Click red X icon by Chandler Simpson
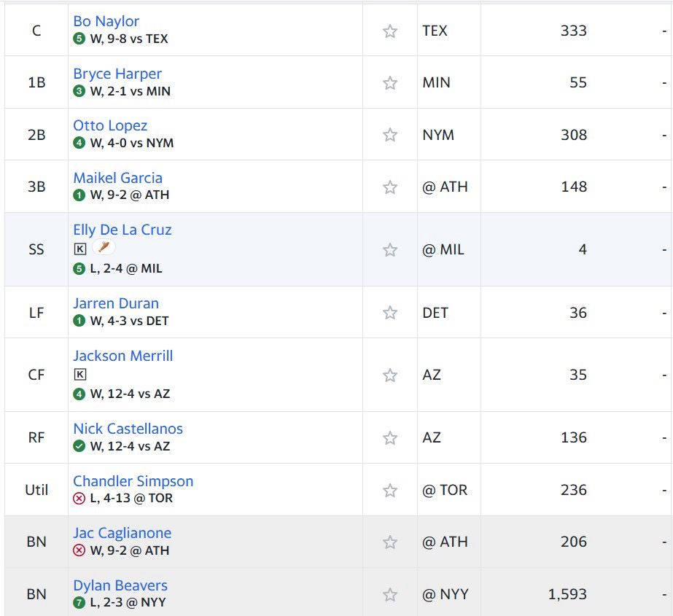 [x=79, y=499]
